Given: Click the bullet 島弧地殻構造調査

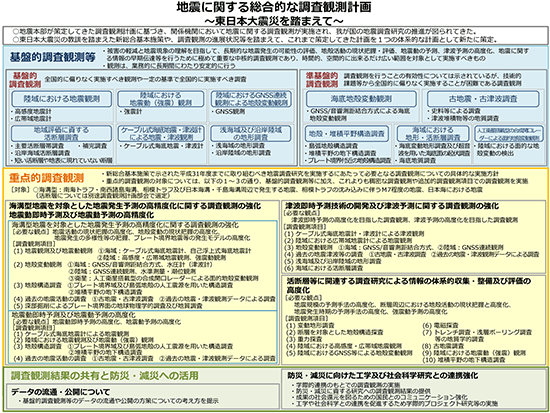Looking at the screenshot, I should click(331, 146).
